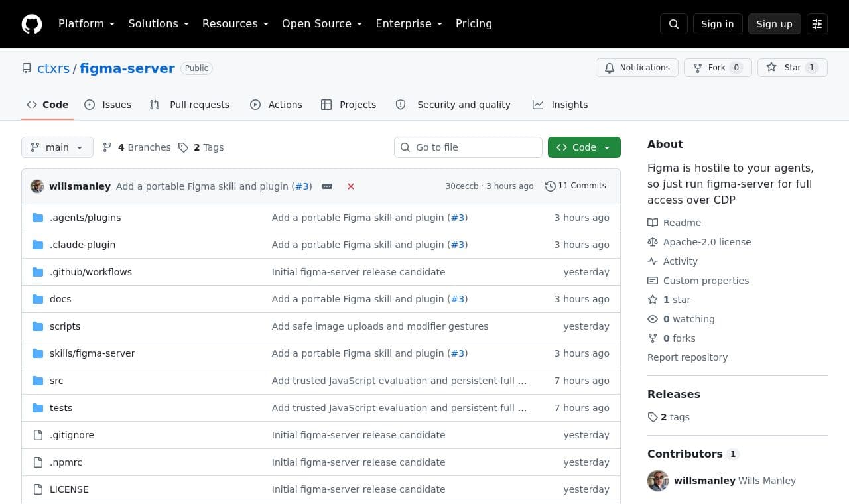Click willsmanley avatar in commit bar
Screen dimensions: 849x504
coord(37,186)
